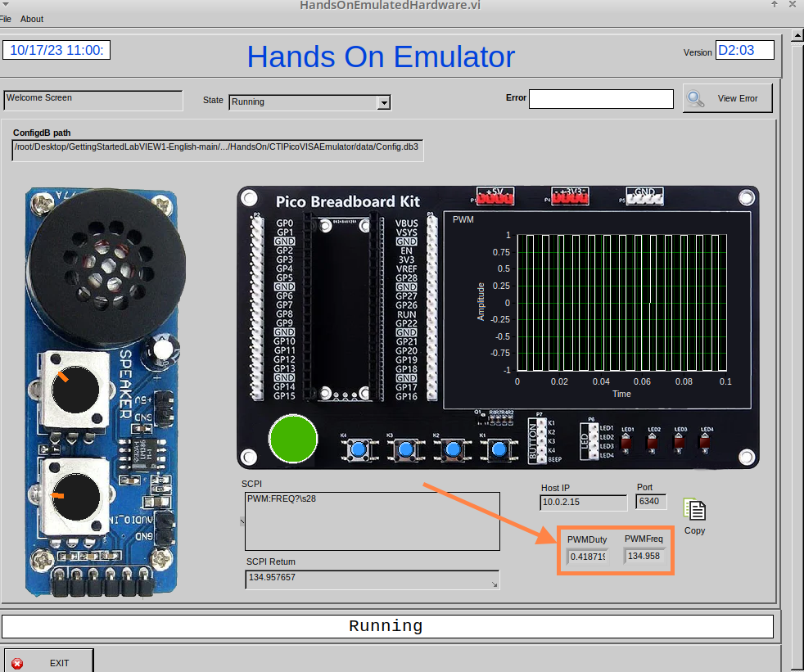804x672 pixels.
Task: Click the +3V3 red header connector
Action: point(570,196)
